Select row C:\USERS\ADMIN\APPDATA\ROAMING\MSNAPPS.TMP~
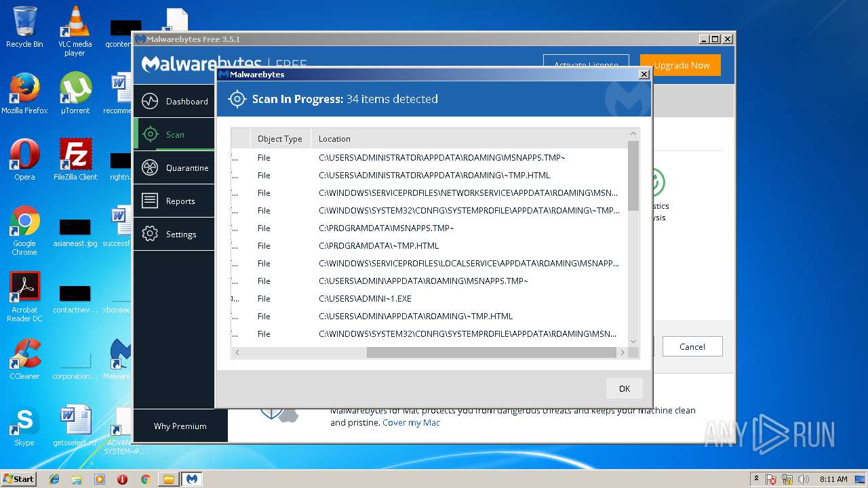This screenshot has width=868, height=488. pos(429,281)
